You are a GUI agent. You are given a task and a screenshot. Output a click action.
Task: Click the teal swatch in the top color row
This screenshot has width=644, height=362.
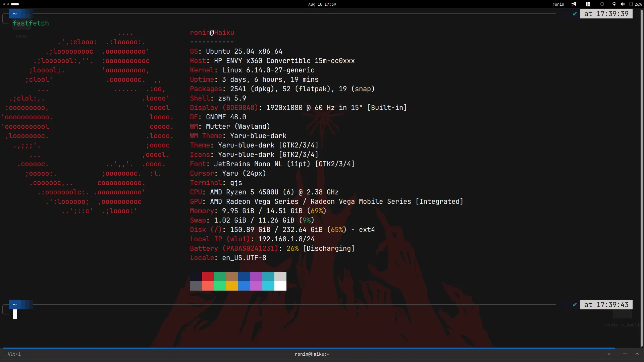click(x=268, y=277)
